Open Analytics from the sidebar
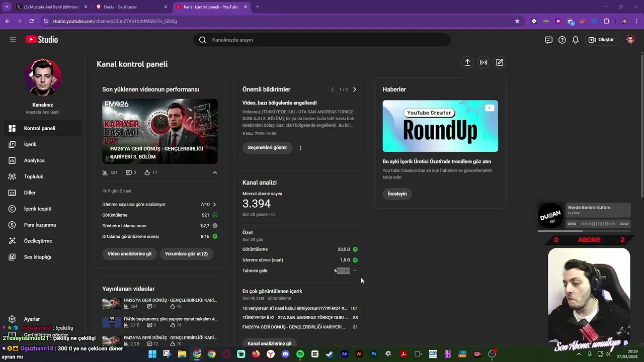644x362 pixels. pyautogui.click(x=42, y=160)
